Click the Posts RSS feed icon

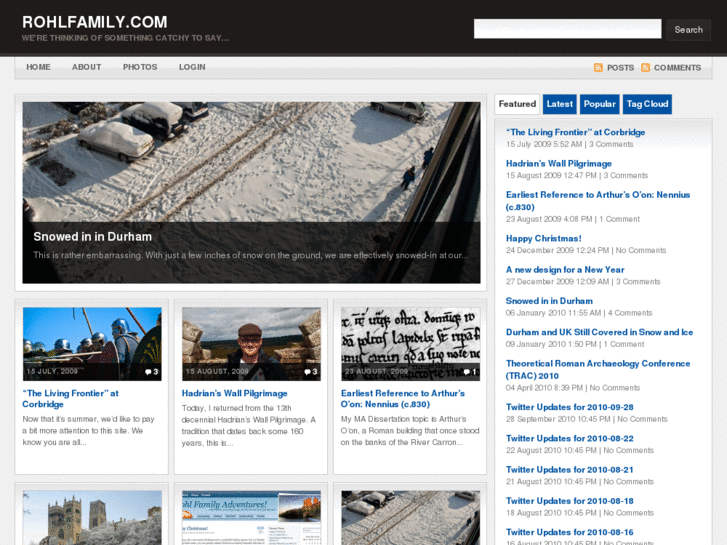598,68
